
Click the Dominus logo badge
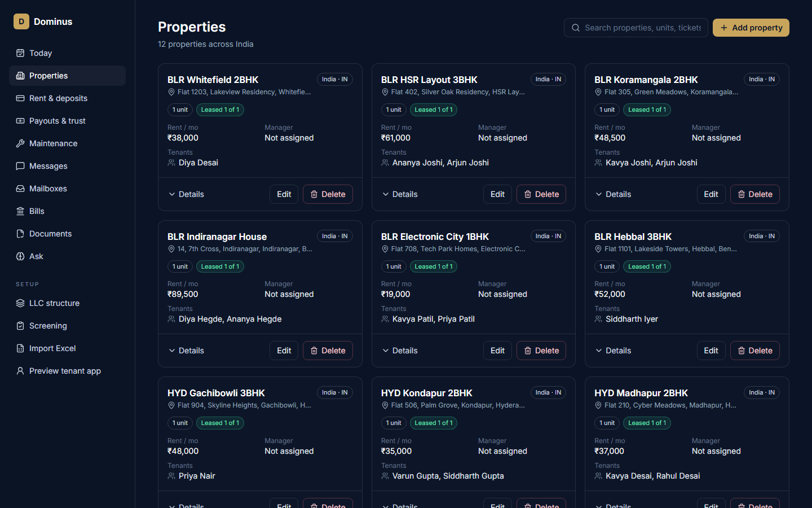point(21,21)
